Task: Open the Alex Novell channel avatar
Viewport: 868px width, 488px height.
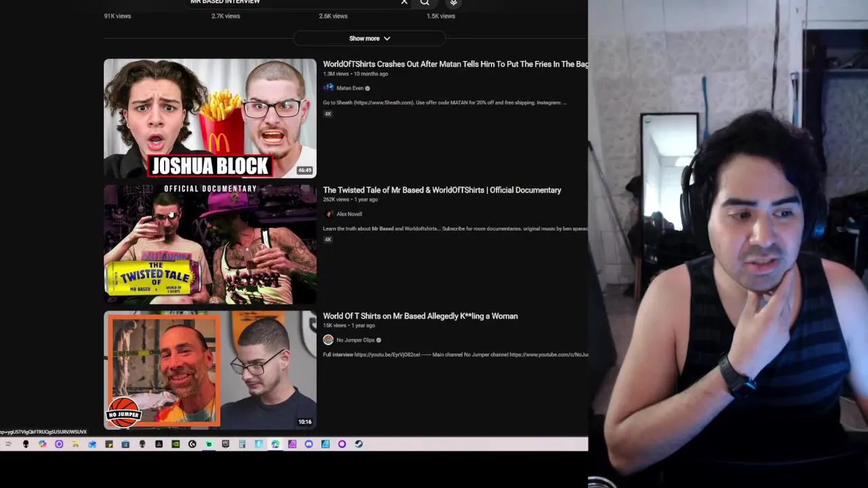Action: click(328, 214)
